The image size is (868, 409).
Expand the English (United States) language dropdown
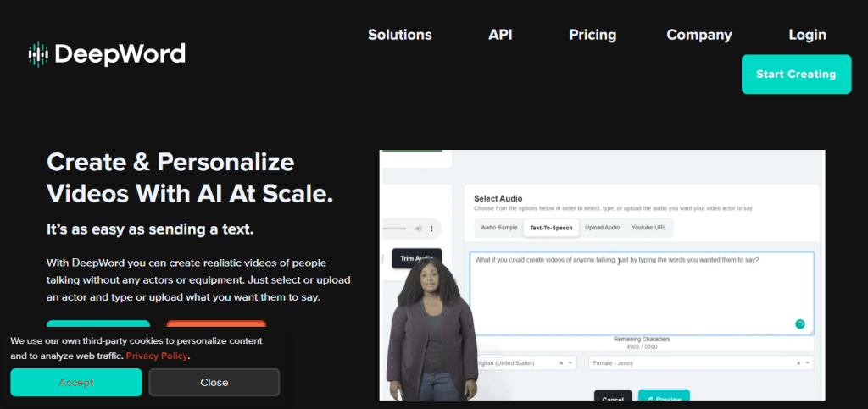[570, 363]
